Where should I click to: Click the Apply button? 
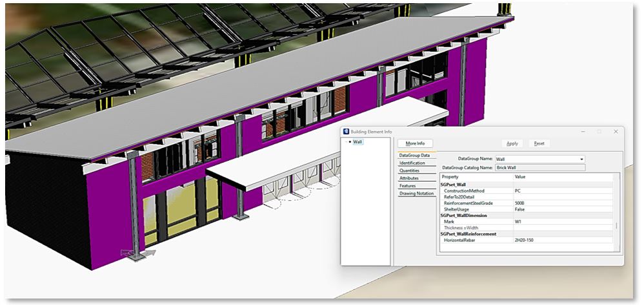512,143
